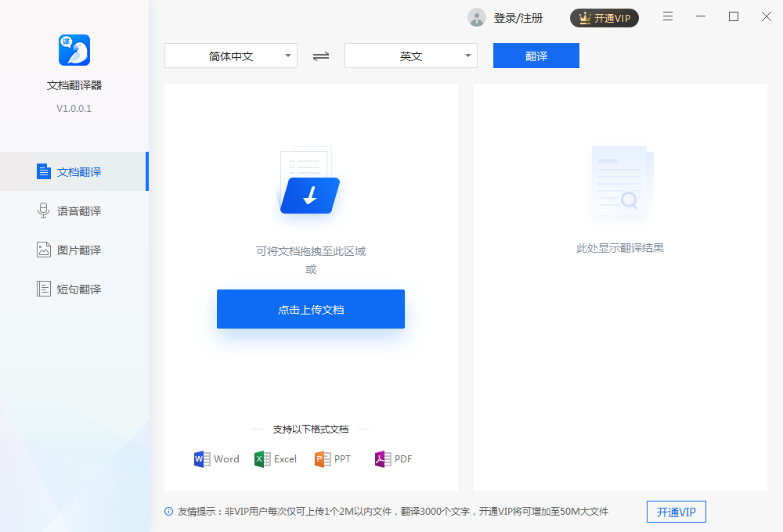Open the target language dropdown showing 英文
This screenshot has width=783, height=532.
coord(410,56)
